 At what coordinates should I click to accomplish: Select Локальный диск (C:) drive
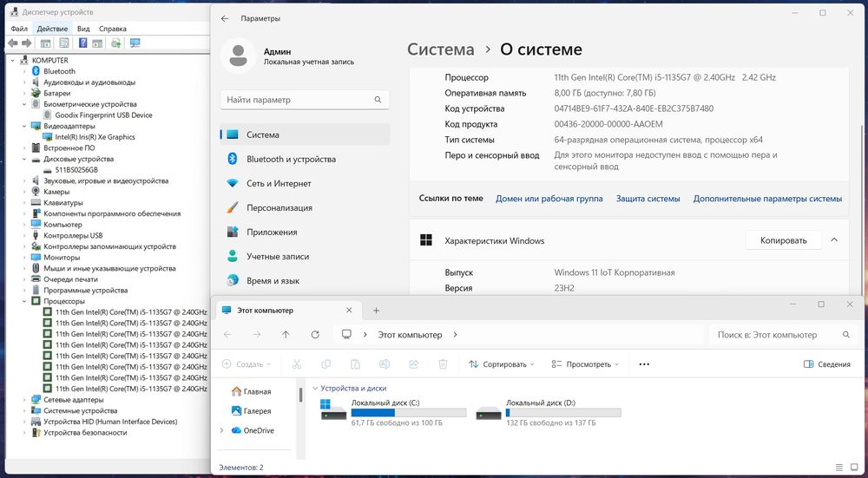tap(393, 413)
